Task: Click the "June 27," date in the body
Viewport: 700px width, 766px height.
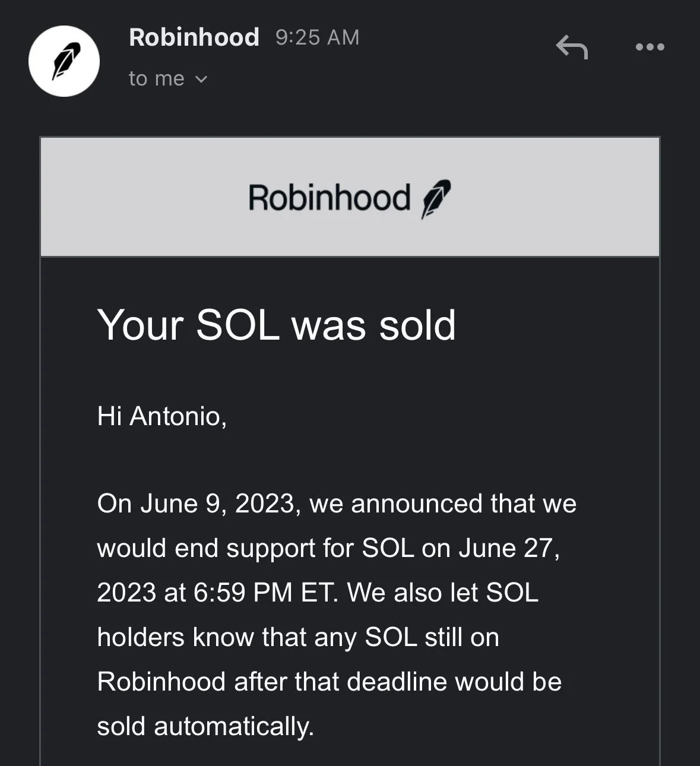Action: (x=509, y=548)
